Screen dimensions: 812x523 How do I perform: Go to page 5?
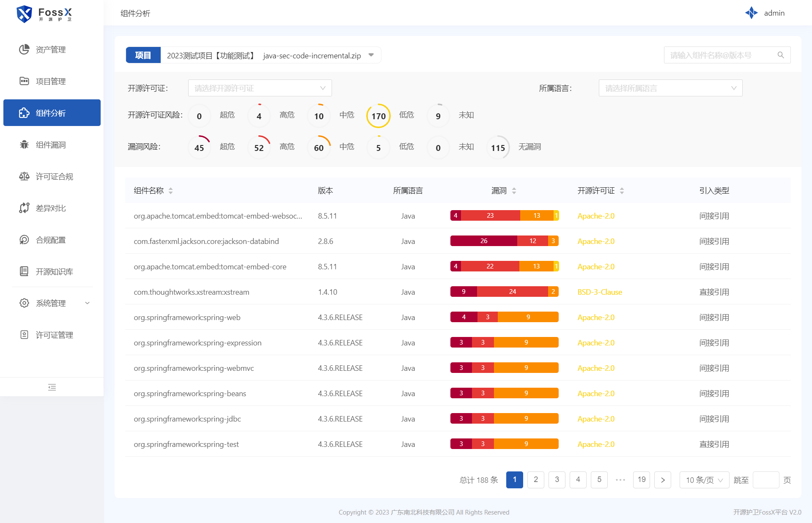click(599, 480)
